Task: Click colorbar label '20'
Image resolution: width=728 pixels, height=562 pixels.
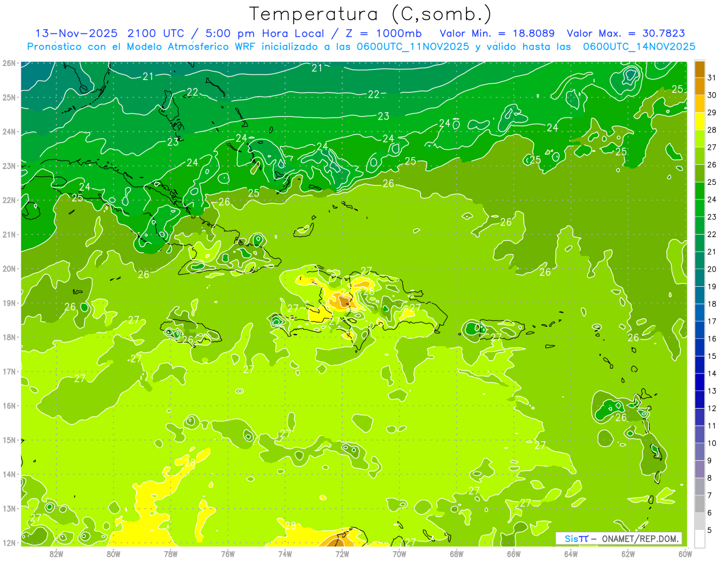Action: tap(712, 269)
